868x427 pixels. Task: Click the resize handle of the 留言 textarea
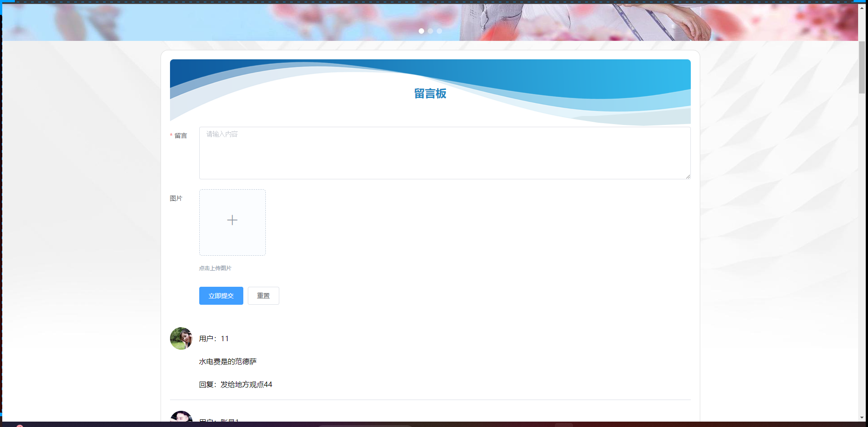tap(688, 176)
